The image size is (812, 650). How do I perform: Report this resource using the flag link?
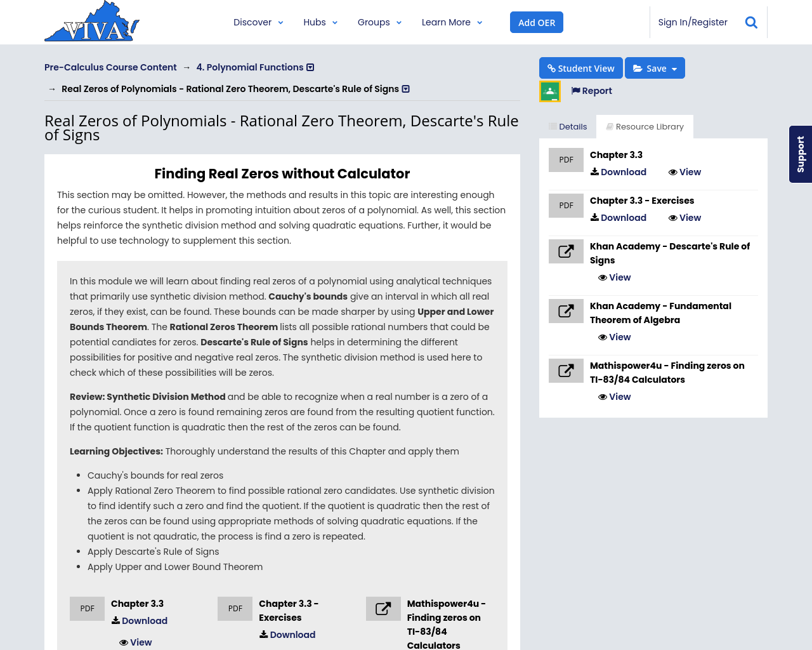(x=591, y=91)
